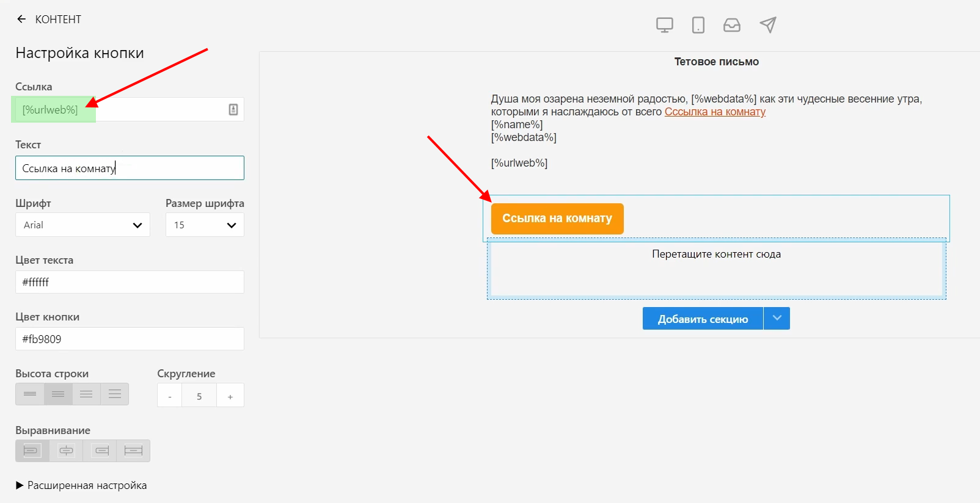
Task: Stretch the button to full width
Action: (133, 451)
